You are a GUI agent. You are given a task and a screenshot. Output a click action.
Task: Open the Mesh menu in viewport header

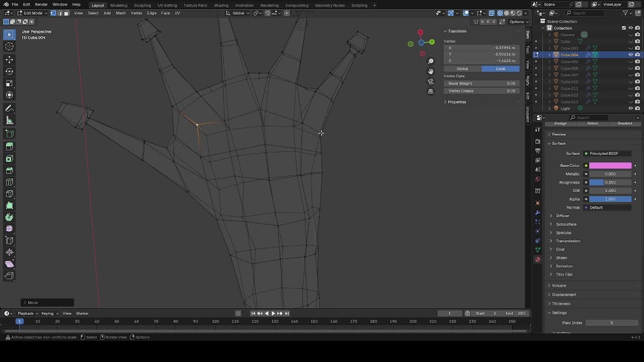[x=121, y=13]
